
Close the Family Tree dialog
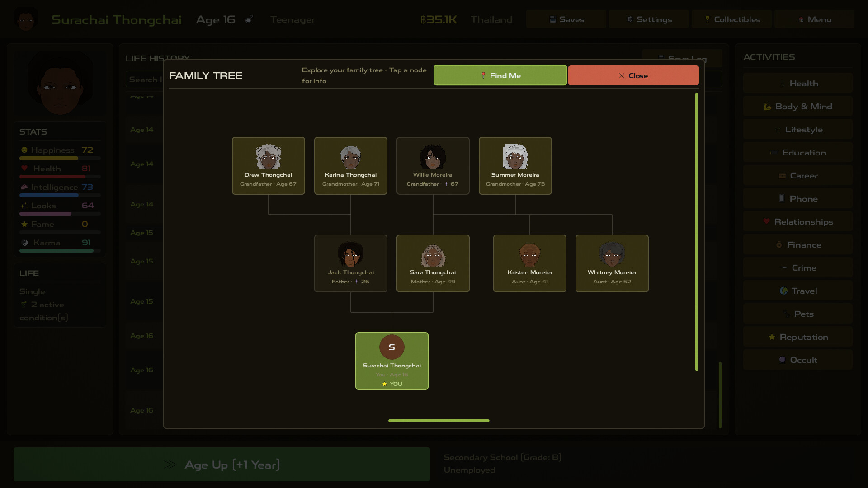point(633,75)
